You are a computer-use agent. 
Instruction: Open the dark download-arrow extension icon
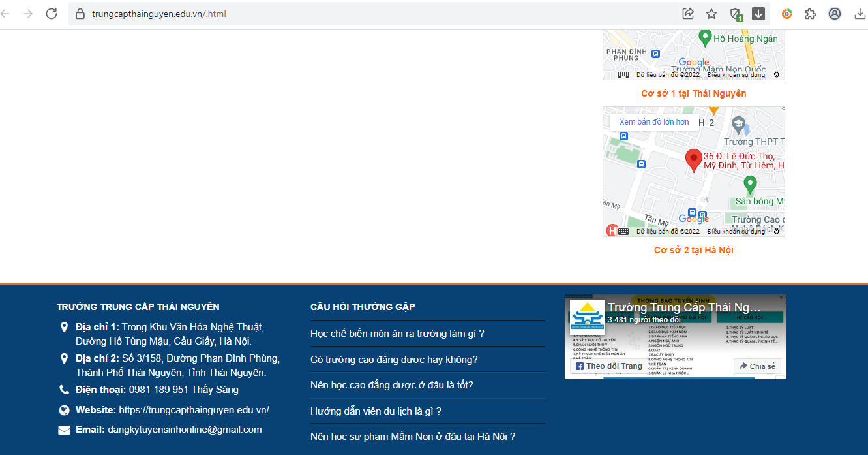point(758,14)
